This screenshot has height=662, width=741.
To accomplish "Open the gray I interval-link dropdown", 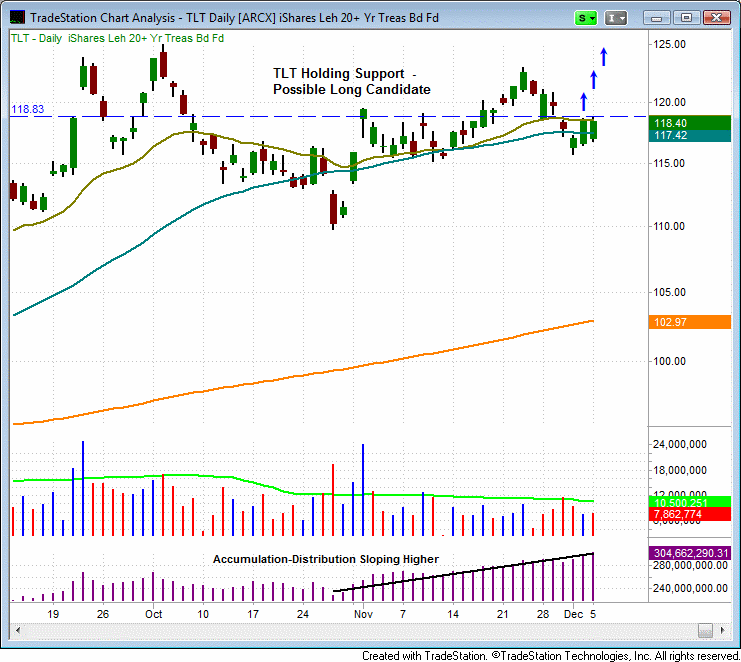I will click(x=616, y=18).
